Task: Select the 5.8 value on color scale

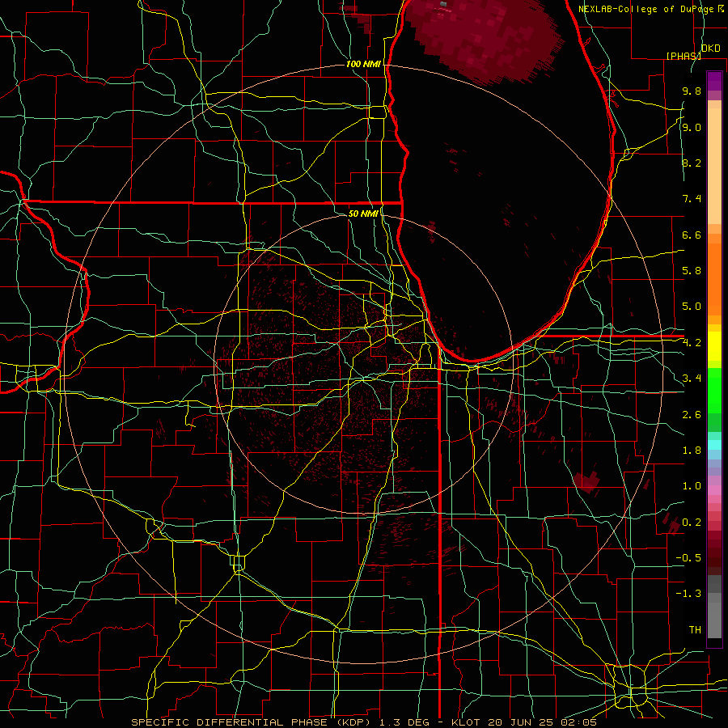Action: click(692, 271)
